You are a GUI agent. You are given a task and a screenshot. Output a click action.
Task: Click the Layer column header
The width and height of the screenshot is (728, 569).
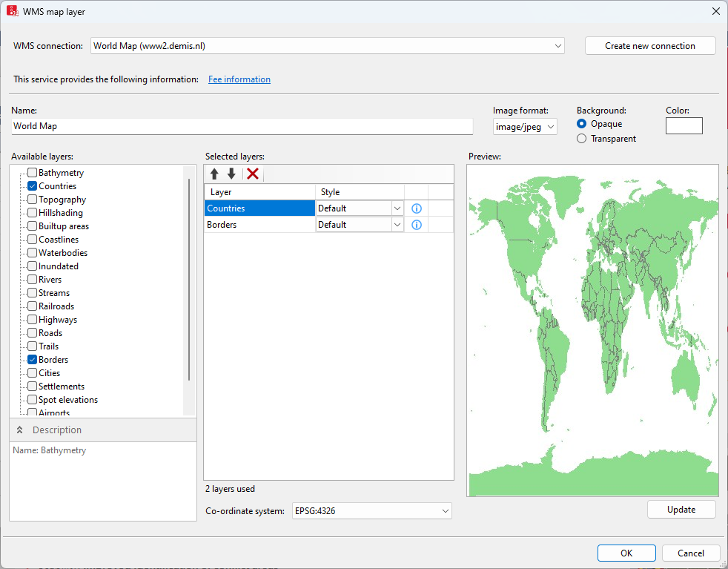(259, 192)
